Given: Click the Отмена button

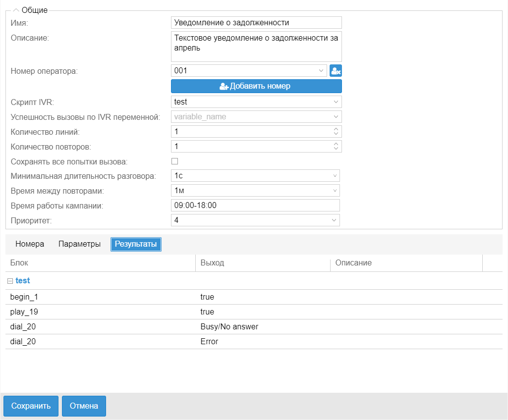Looking at the screenshot, I should point(84,406).
